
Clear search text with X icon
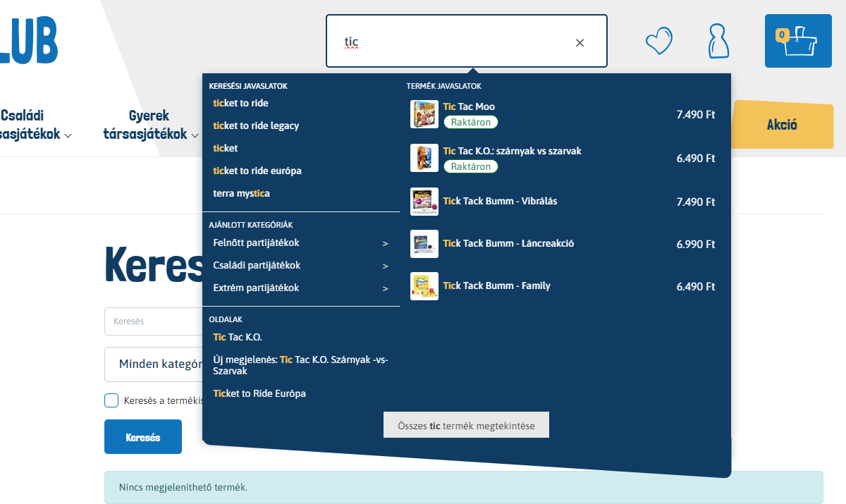(580, 43)
